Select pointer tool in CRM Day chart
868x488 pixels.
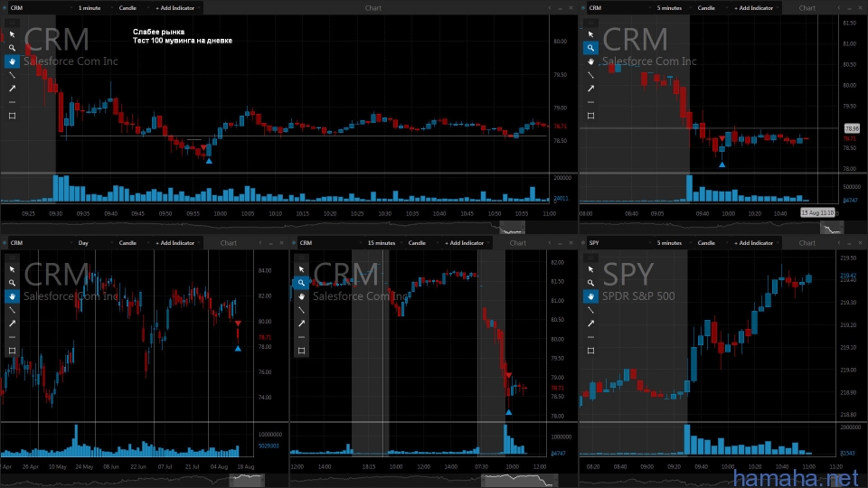click(12, 269)
